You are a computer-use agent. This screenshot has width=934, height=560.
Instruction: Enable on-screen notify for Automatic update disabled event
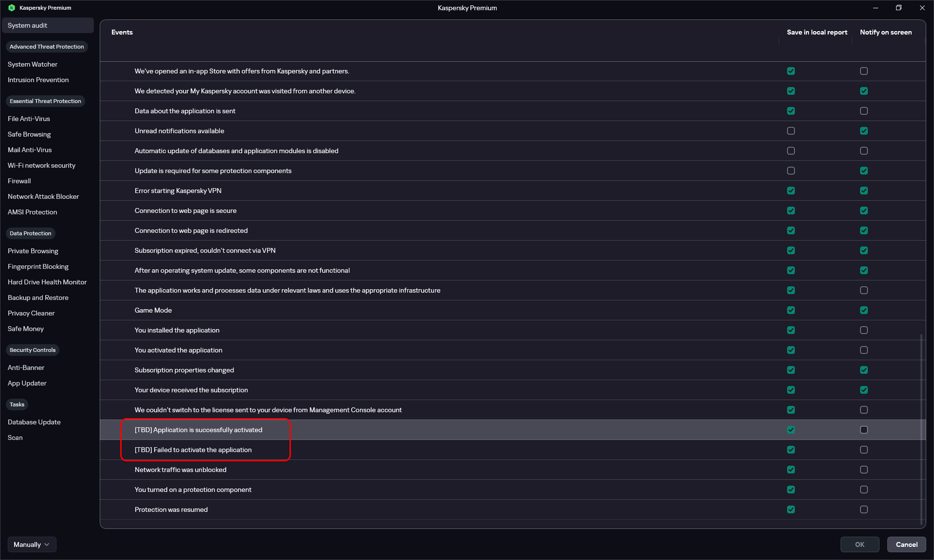click(864, 151)
